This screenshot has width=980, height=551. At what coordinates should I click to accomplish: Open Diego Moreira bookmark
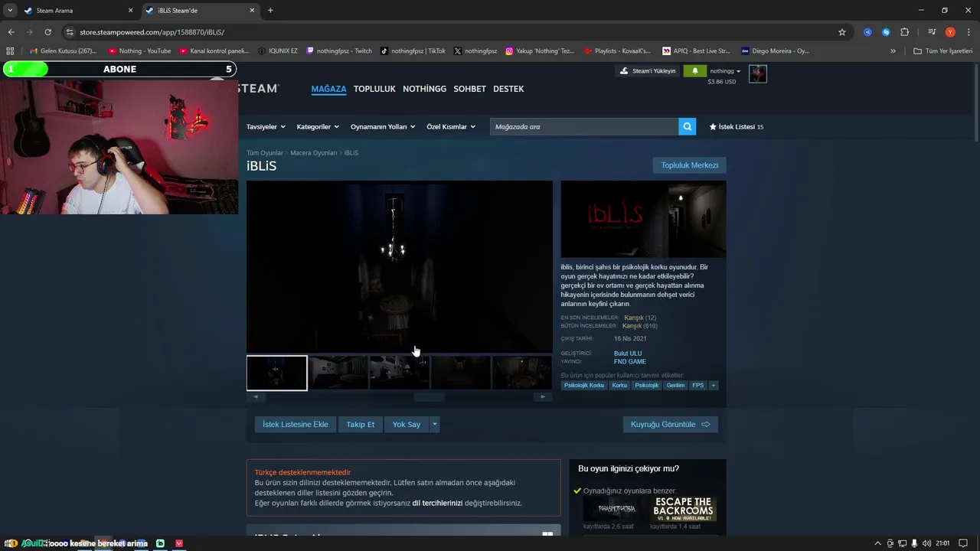[x=775, y=51]
